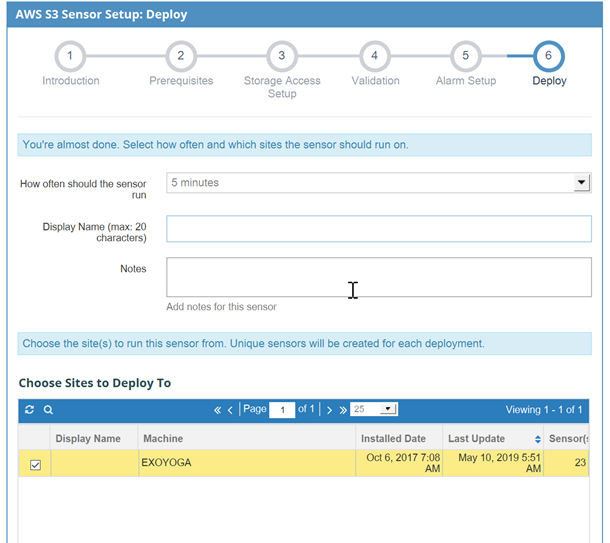The height and width of the screenshot is (543, 610).
Task: Sort by Last Update arrows
Action: [538, 439]
